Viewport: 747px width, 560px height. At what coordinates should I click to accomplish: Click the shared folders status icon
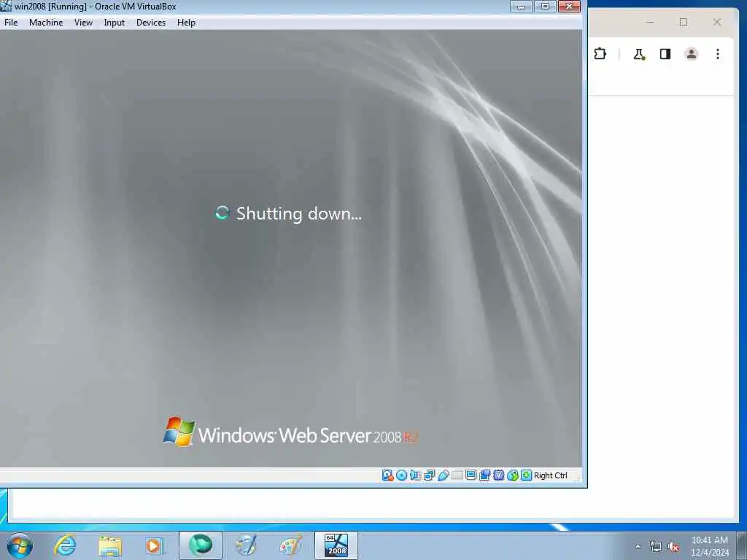pos(457,475)
